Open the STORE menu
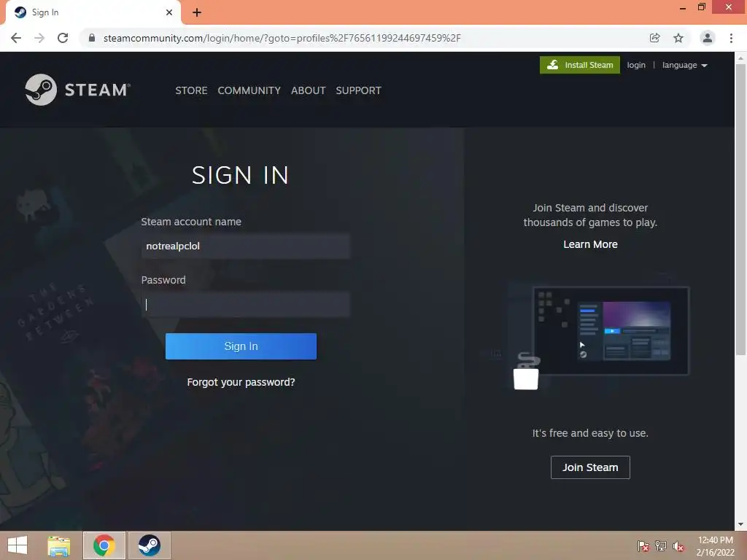 [191, 90]
